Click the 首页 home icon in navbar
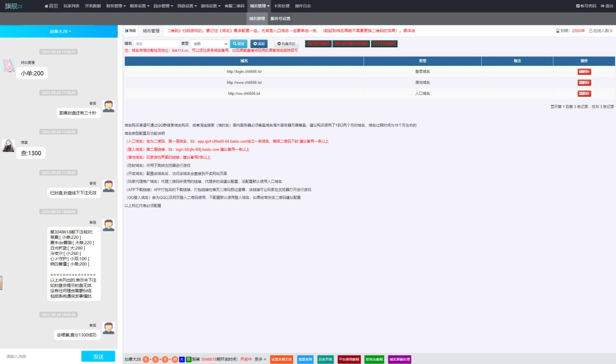 click(x=46, y=6)
